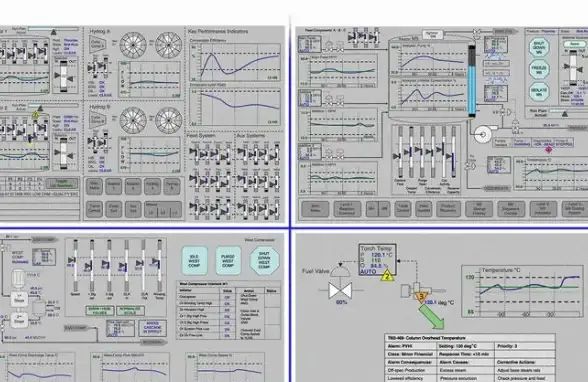
Task: Expand the West Compressor interlock table
Action: tap(228, 311)
